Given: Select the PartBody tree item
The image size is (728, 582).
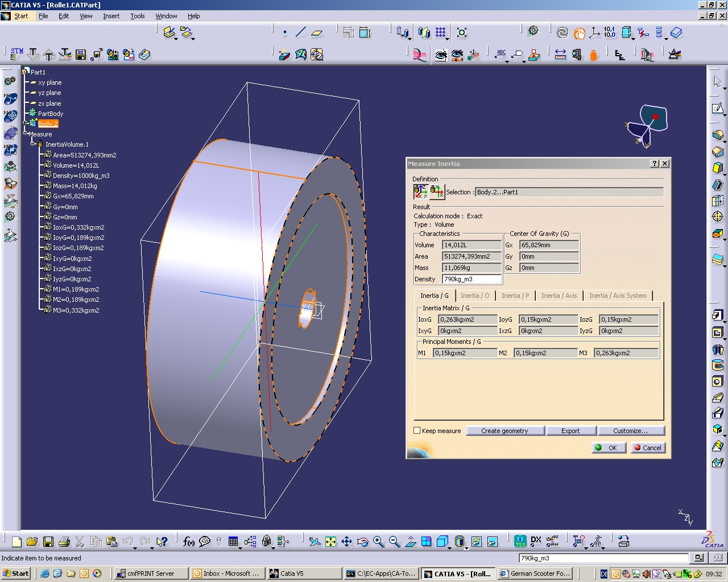Looking at the screenshot, I should (x=50, y=114).
